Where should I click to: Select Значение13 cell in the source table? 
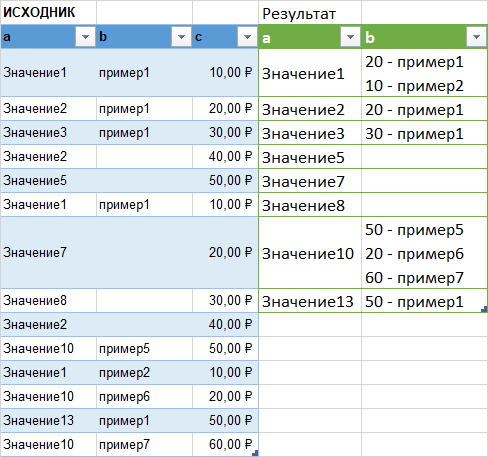tap(48, 421)
